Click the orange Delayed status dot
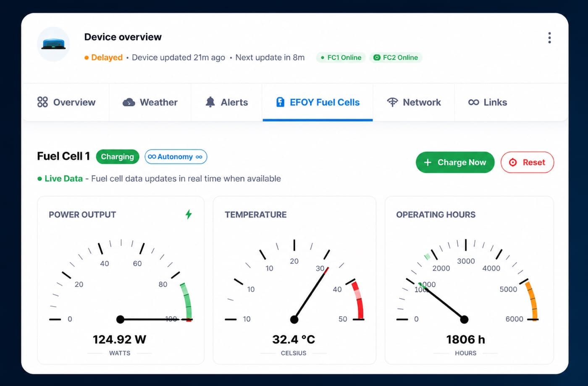 (87, 58)
